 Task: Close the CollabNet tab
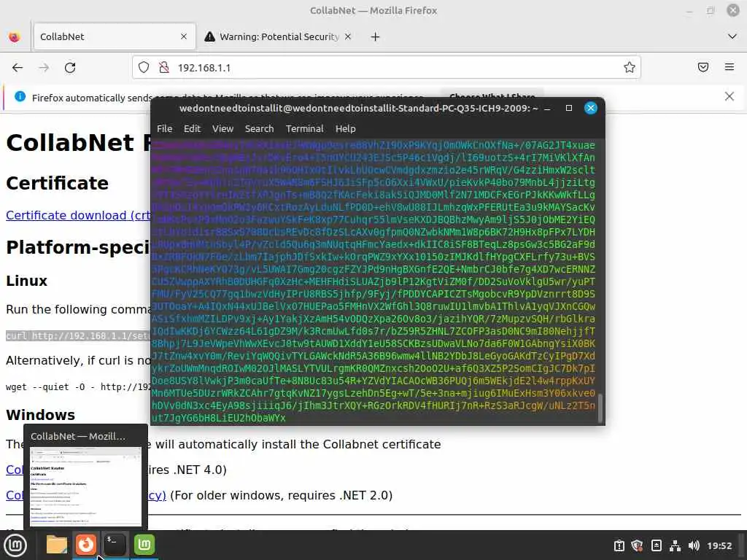tap(183, 36)
